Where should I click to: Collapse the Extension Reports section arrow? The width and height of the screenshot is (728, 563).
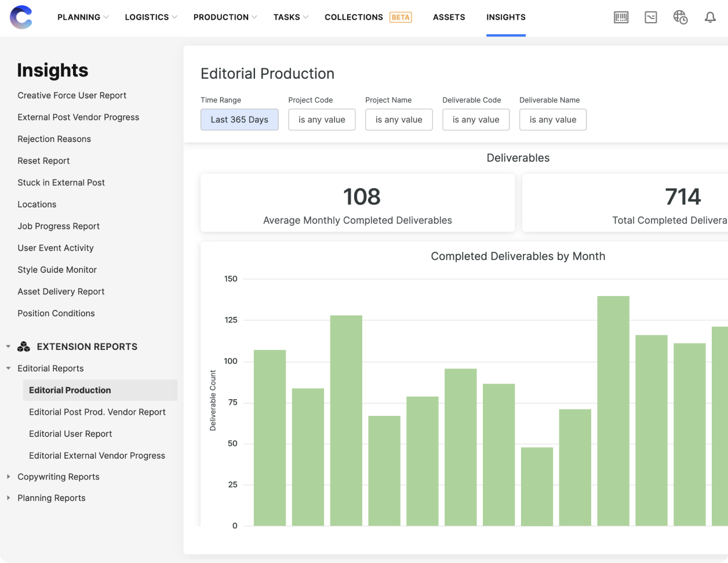coord(8,347)
